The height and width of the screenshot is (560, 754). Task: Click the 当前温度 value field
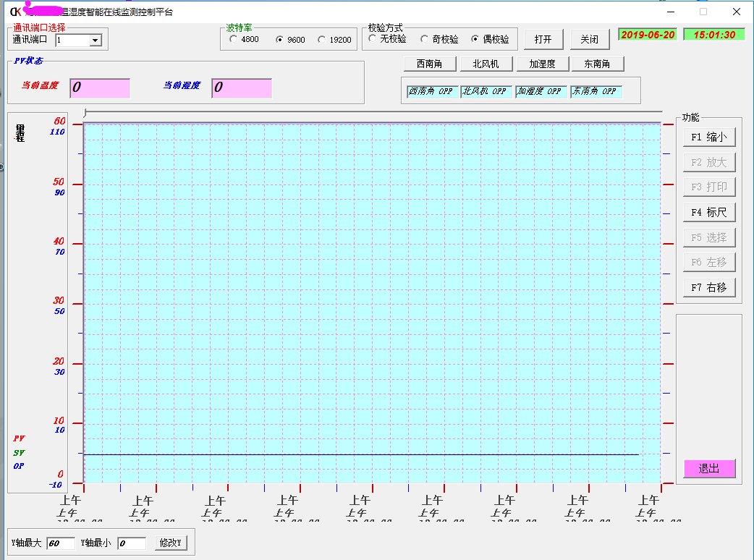[x=100, y=88]
